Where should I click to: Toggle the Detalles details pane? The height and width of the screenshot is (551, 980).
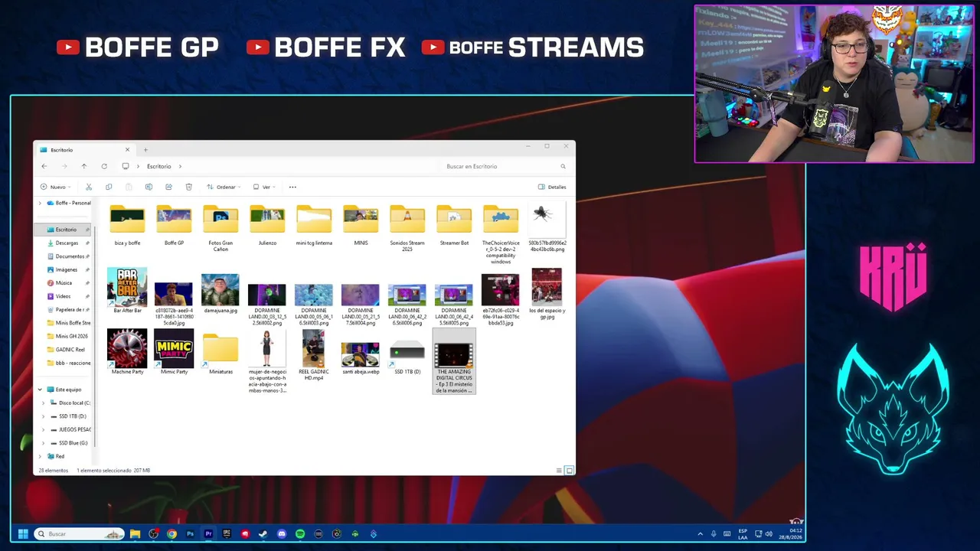click(552, 187)
